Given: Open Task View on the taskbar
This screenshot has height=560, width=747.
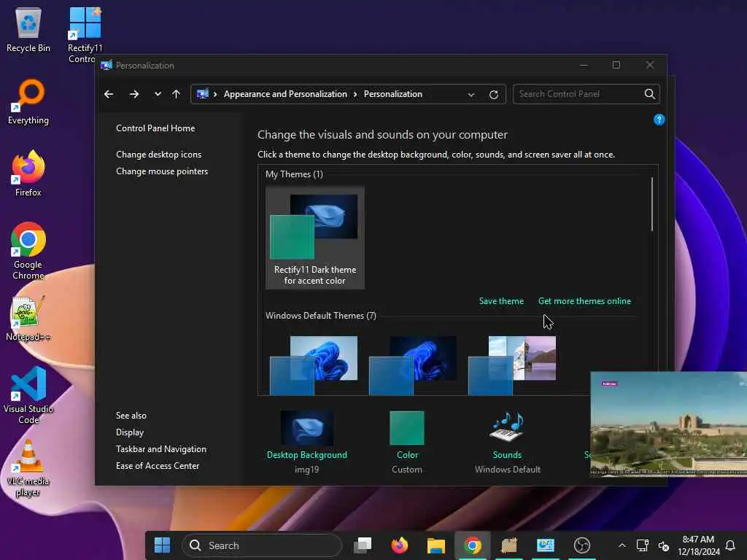Looking at the screenshot, I should pos(363,545).
